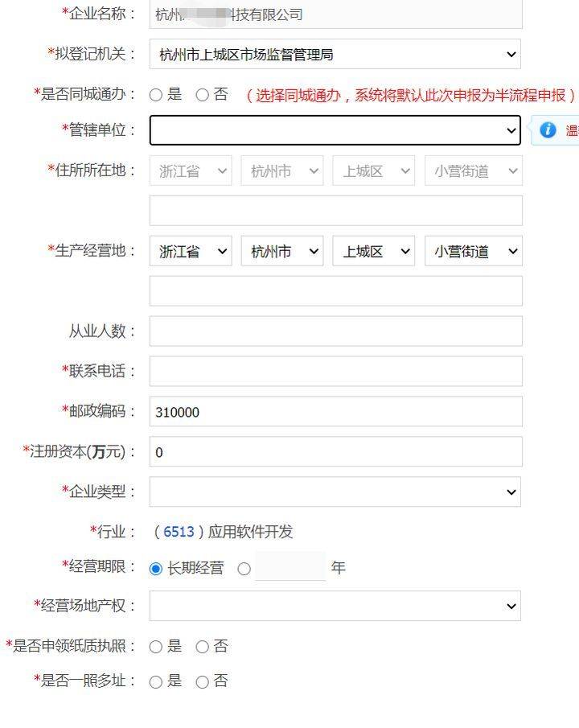Open 住所所在地 province dropdown

pos(191,171)
